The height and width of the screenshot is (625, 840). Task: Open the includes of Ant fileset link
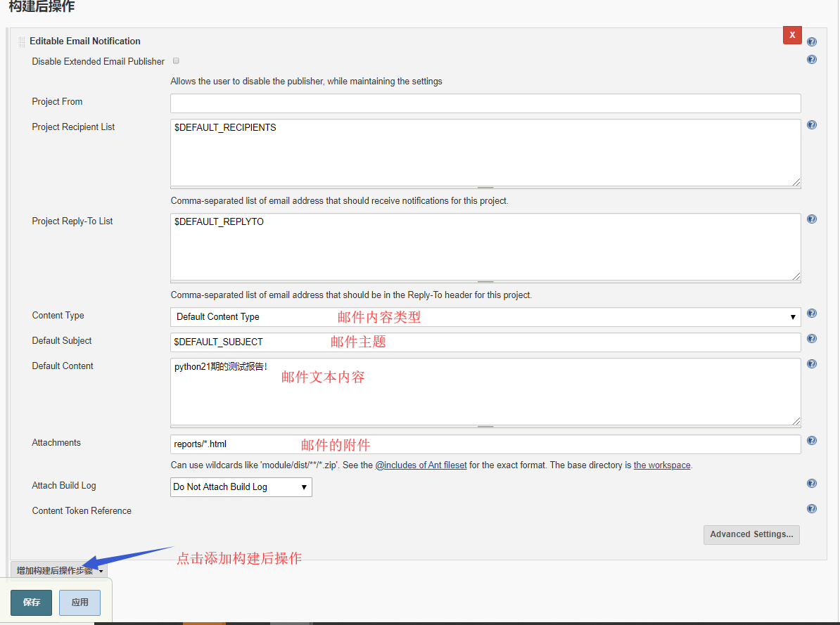click(x=421, y=465)
